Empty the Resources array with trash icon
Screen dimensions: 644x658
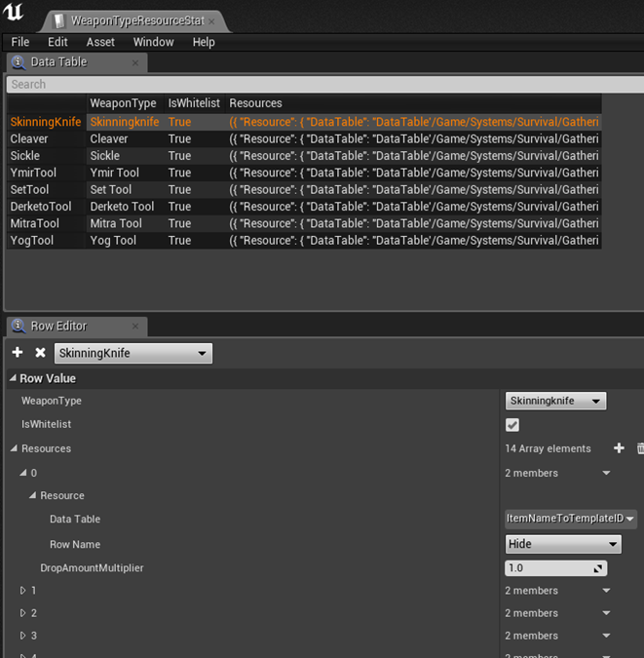tap(640, 448)
